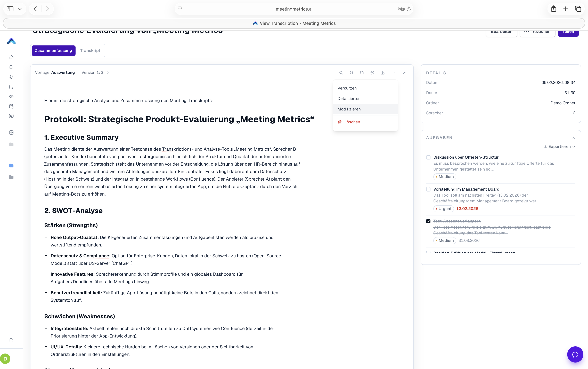Select the blue folder in sidebar

coord(11,166)
